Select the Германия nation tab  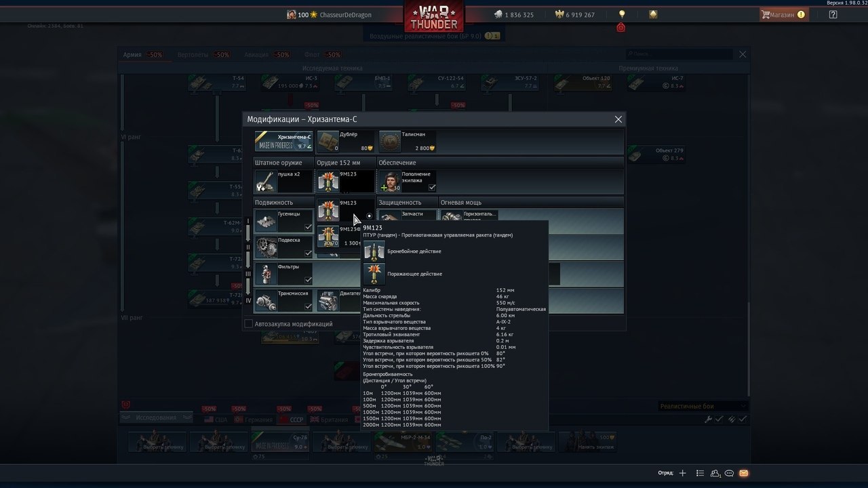click(x=252, y=420)
